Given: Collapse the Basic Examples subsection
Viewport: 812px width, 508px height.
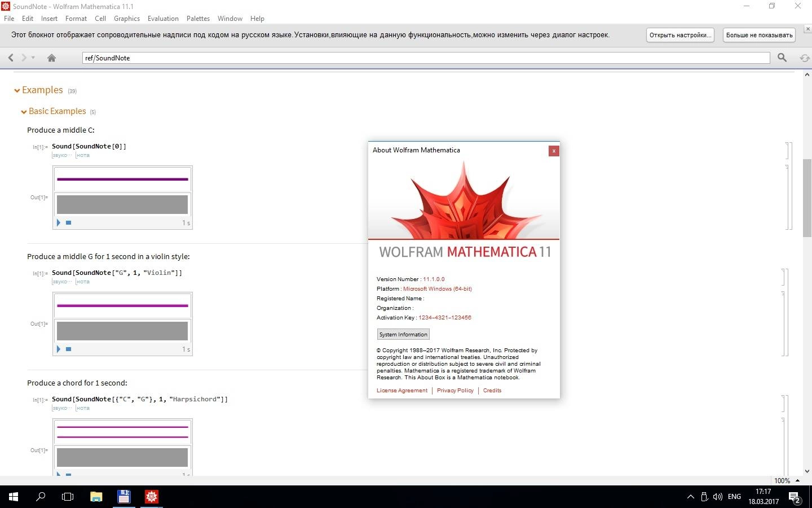Looking at the screenshot, I should pyautogui.click(x=24, y=112).
